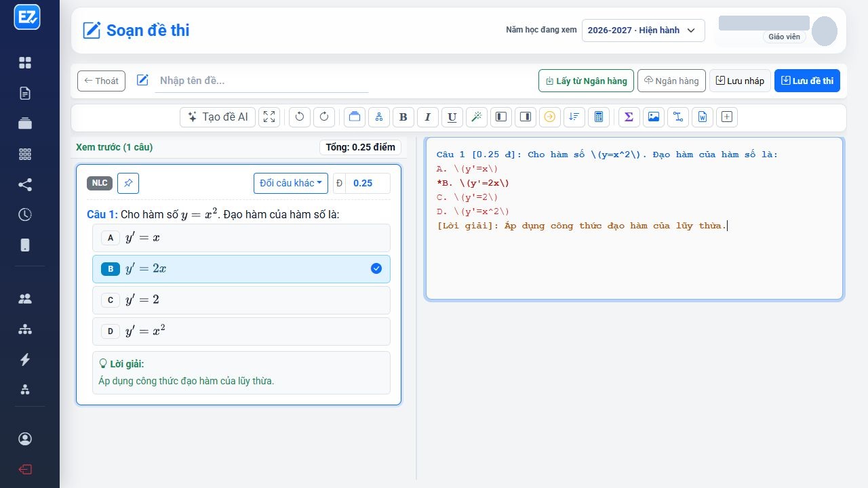Viewport: 868px width, 488px height.
Task: Click the sort descending icon in the toolbar
Action: tap(574, 117)
